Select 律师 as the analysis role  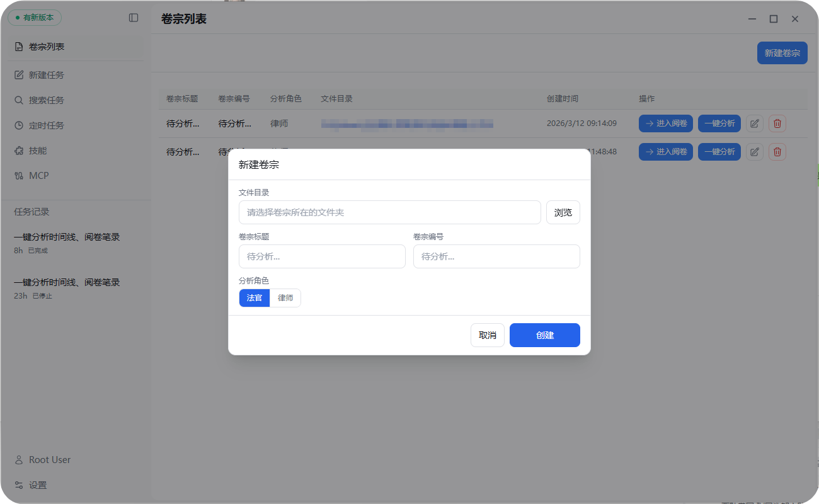[x=285, y=297]
